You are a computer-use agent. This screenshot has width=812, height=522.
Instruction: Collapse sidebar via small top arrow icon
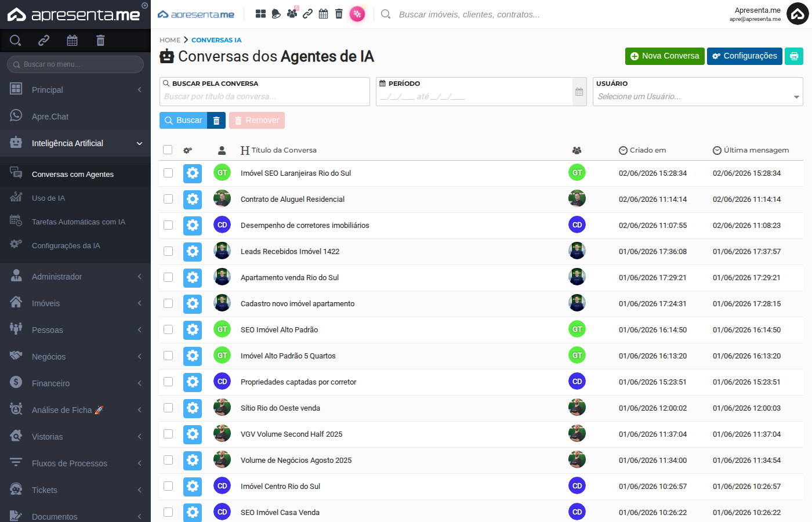145,5
